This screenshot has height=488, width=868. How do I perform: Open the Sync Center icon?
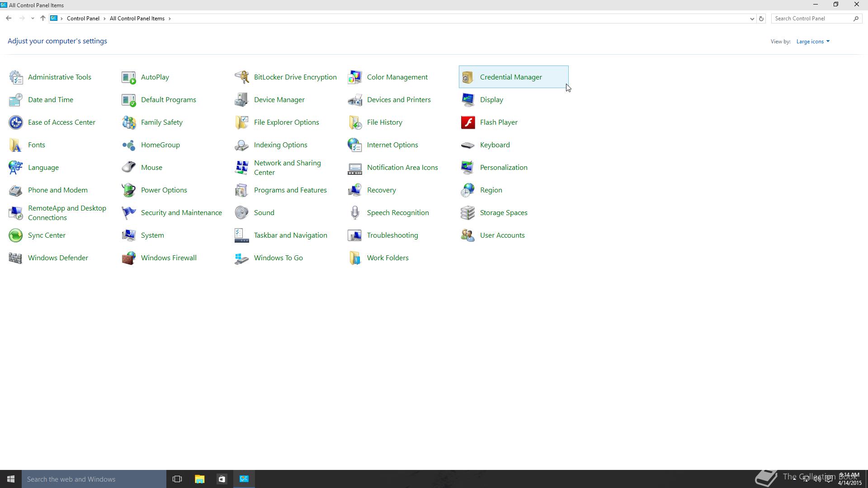point(16,235)
